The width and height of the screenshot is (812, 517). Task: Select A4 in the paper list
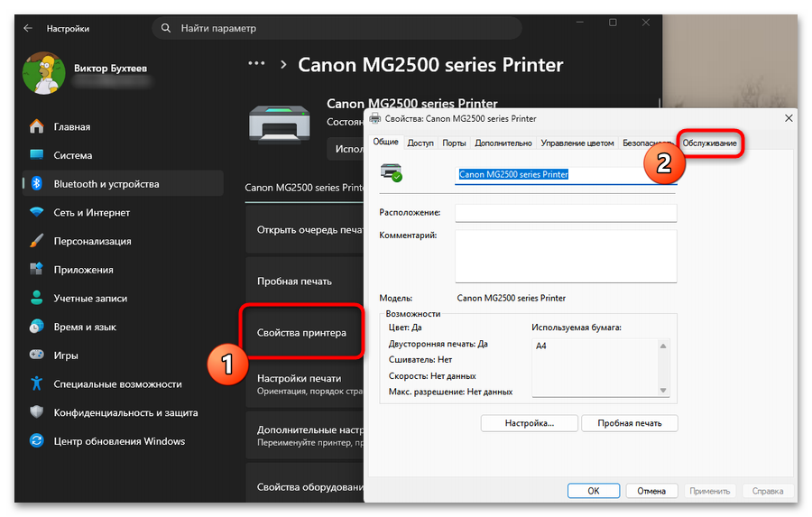click(x=540, y=346)
